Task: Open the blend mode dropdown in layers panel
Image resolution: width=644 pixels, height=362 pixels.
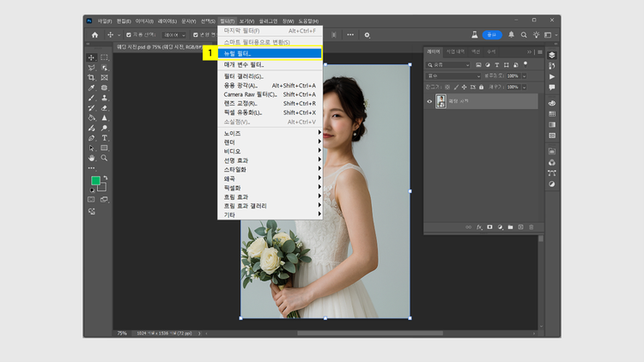Action: click(x=453, y=76)
